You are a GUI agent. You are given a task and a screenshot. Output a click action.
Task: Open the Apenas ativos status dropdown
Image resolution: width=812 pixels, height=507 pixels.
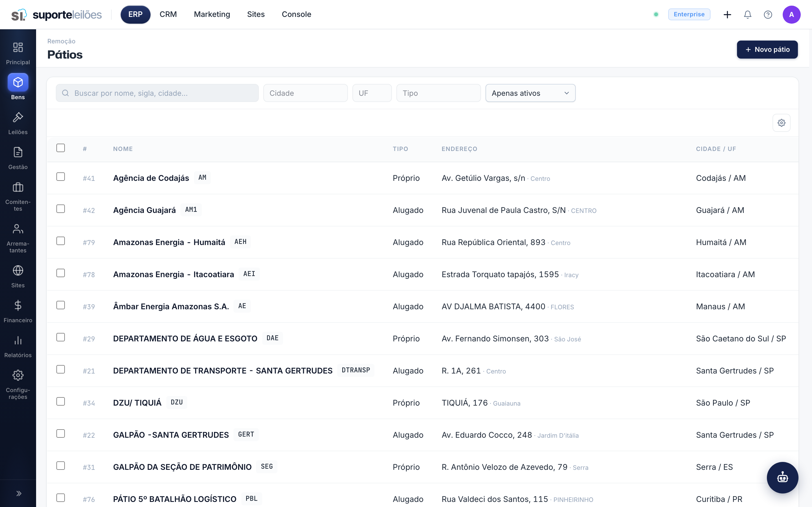click(531, 93)
